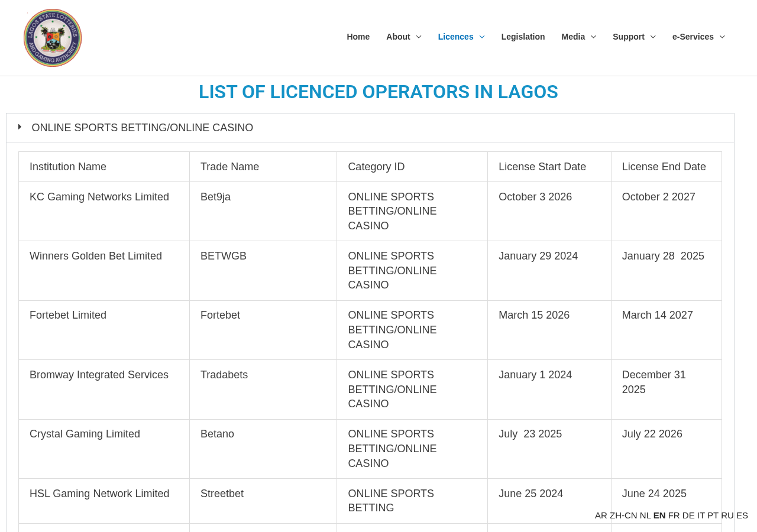
Task: Collapse the Online Sports Betting/Online Casino accordion
Action: point(370,128)
